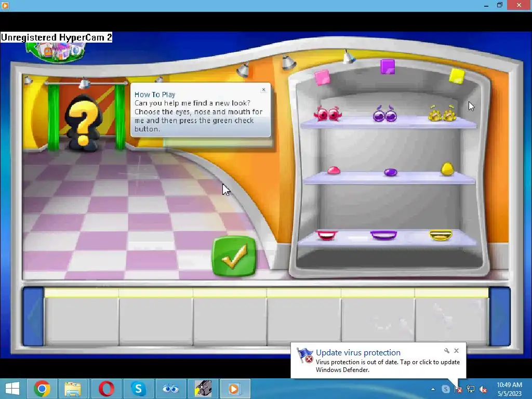Viewport: 532px width, 399px height.
Task: Pick the yellow eyes on the top shelf
Action: [443, 114]
